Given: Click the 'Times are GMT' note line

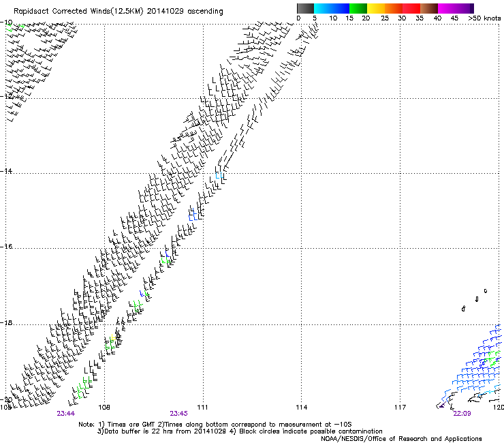Looking at the screenshot, I should click(215, 425).
